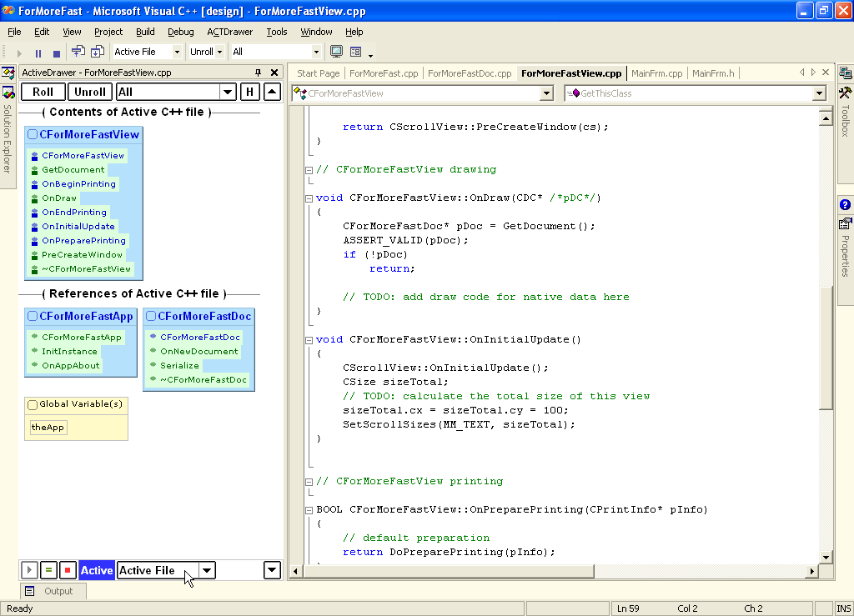Toggle the CForMoreFastApp class checkbox
The image size is (854, 616).
click(x=33, y=316)
